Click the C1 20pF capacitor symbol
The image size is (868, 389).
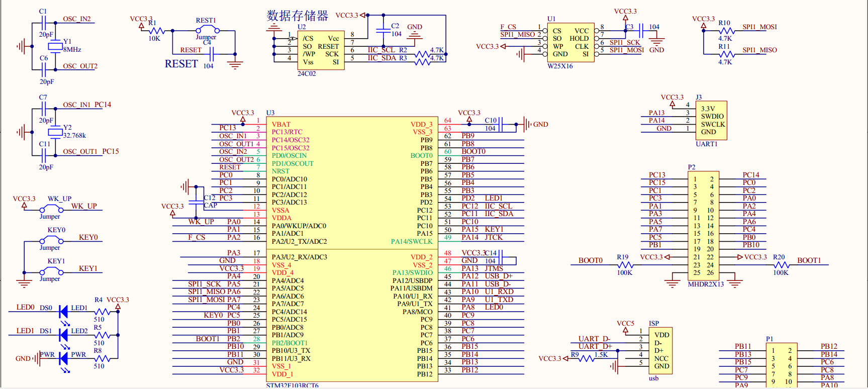click(44, 23)
